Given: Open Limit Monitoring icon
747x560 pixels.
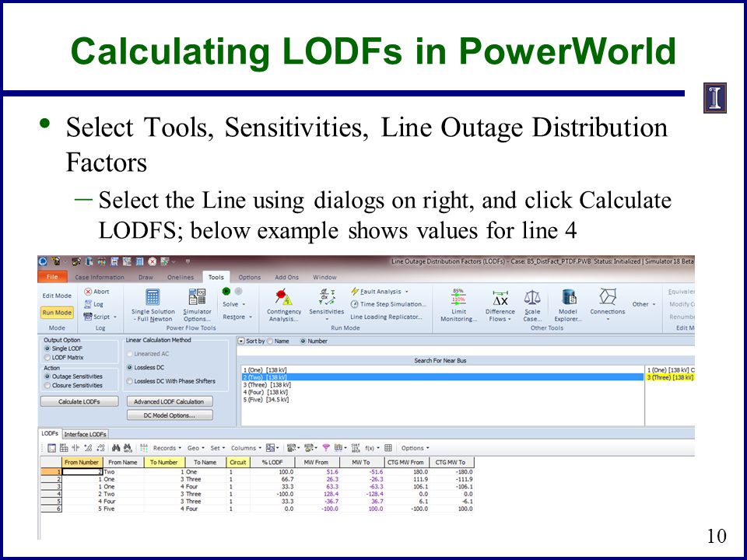Looking at the screenshot, I should click(458, 296).
